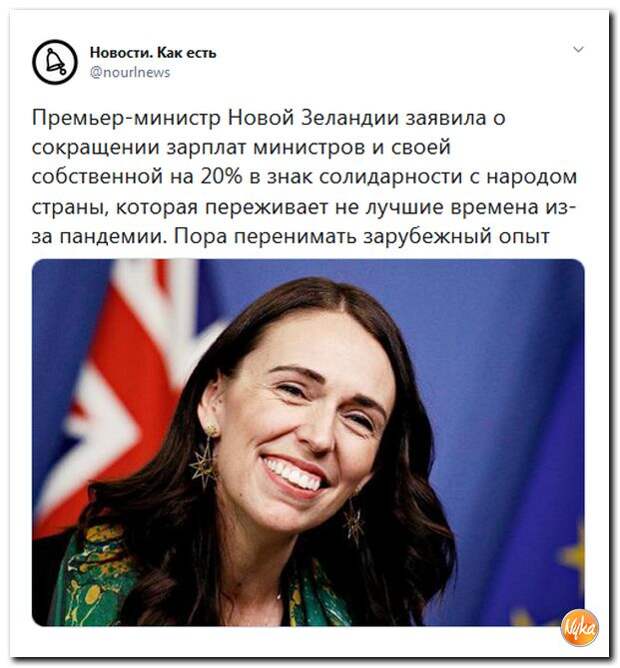
Task: Click the word зарплат in the tweet
Action: click(x=206, y=148)
